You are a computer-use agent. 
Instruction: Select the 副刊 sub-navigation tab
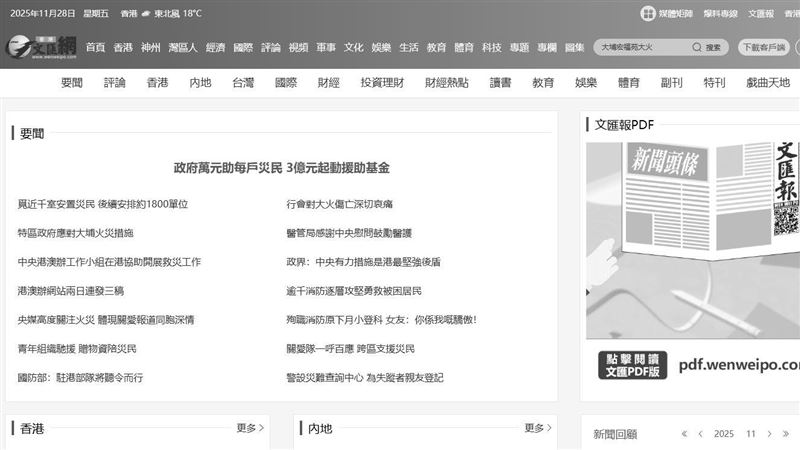click(x=671, y=83)
